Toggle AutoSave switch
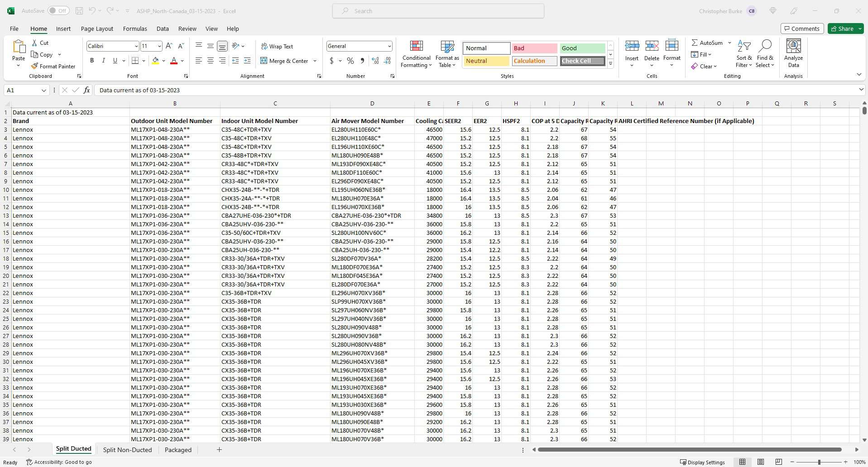 coord(58,11)
